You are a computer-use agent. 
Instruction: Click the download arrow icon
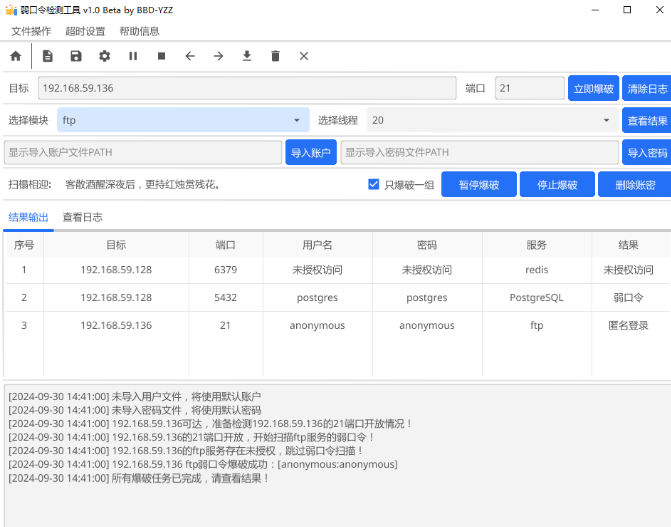coord(247,56)
